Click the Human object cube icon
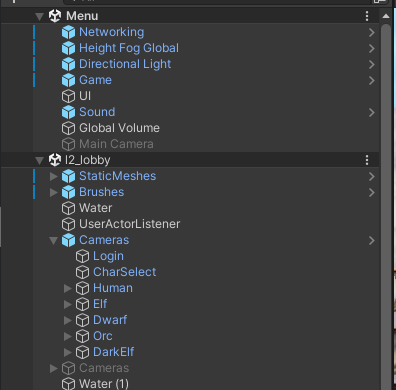The image size is (396, 390). click(82, 288)
